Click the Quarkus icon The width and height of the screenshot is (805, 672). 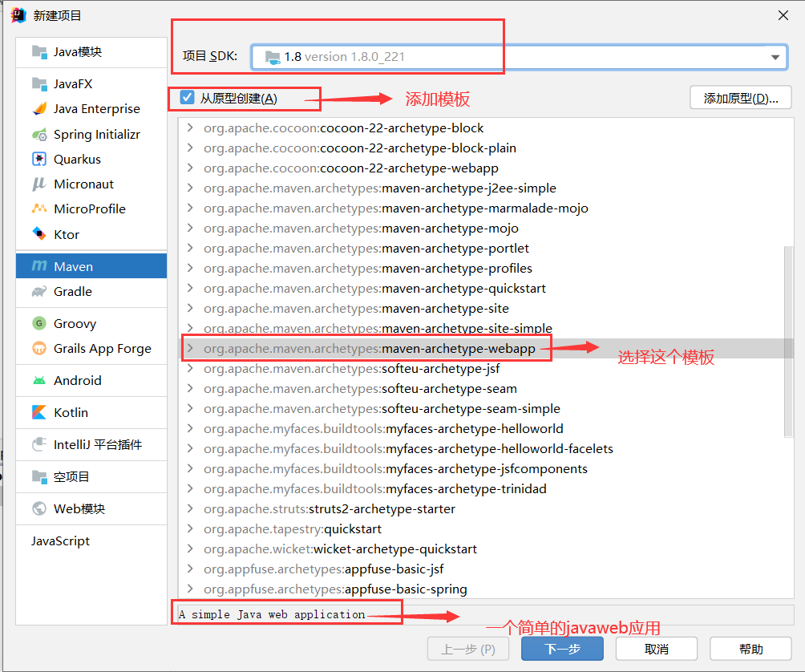point(39,159)
